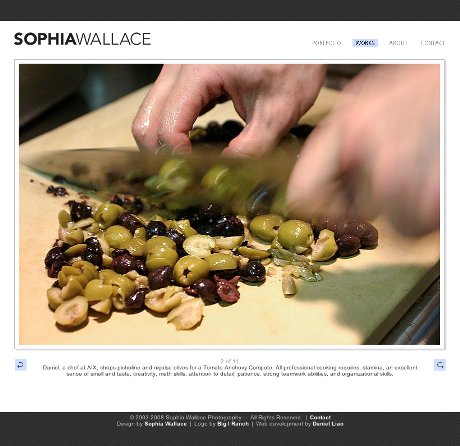Click the caption about Daniel chopping olives
Viewport: 460px width, 446px height.
230,371
